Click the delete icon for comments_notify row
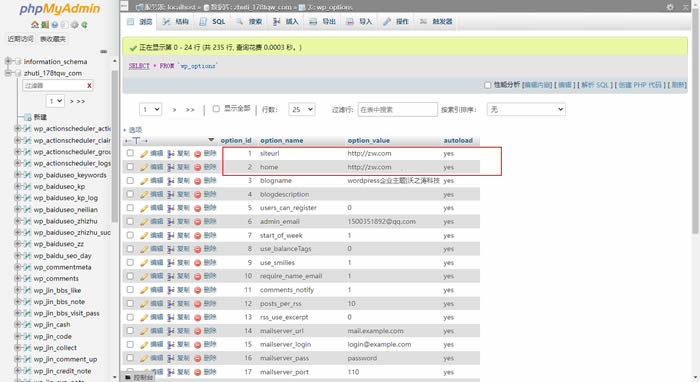Viewport: 700px width, 382px height. click(x=197, y=290)
